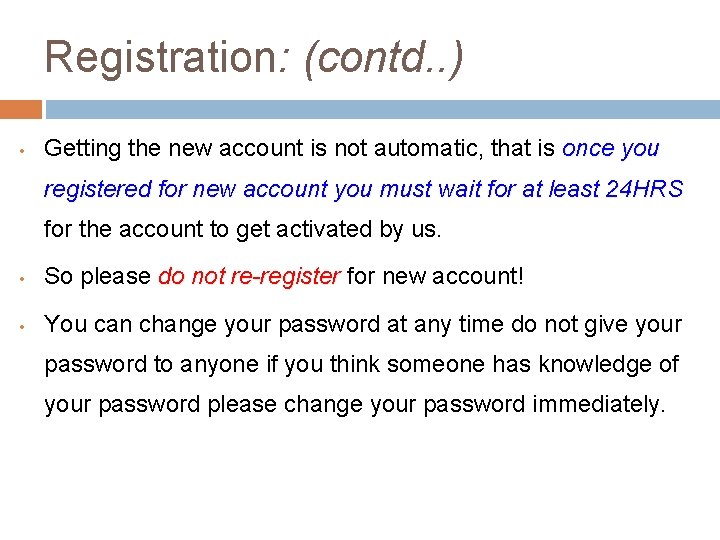Viewport: 720px width, 540px height.
Task: Click the words 'for new account!'
Action: pos(435,276)
